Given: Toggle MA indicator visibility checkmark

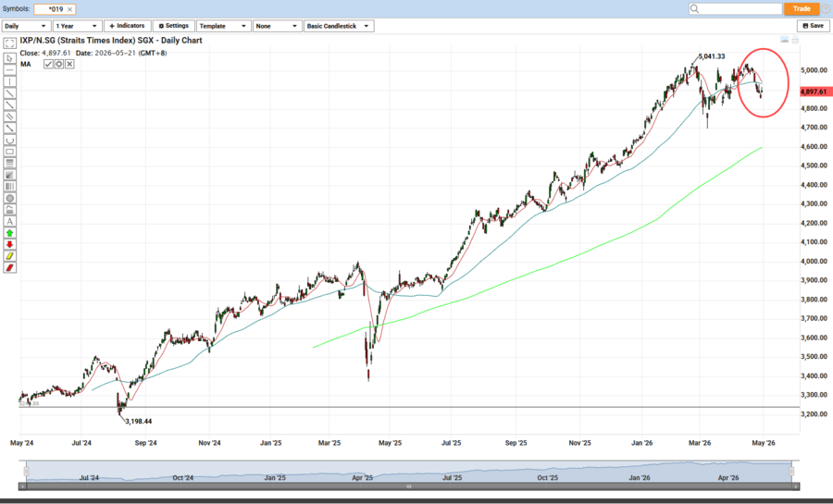Looking at the screenshot, I should click(48, 64).
